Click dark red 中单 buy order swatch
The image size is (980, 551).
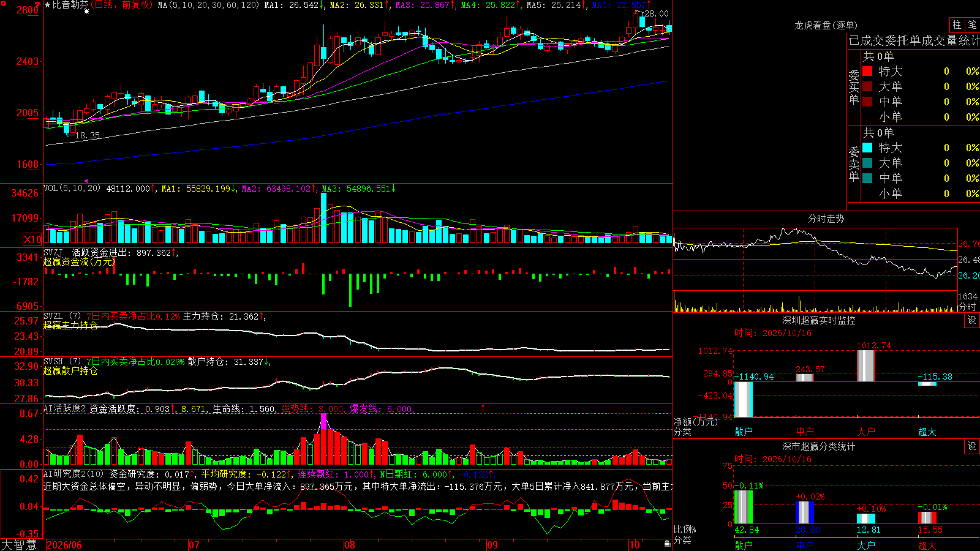[x=867, y=102]
